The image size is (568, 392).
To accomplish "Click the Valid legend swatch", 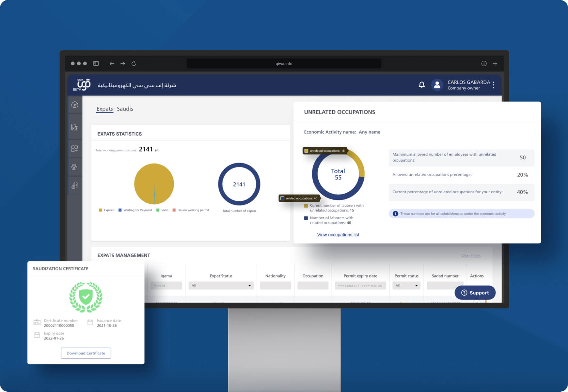I will 158,210.
